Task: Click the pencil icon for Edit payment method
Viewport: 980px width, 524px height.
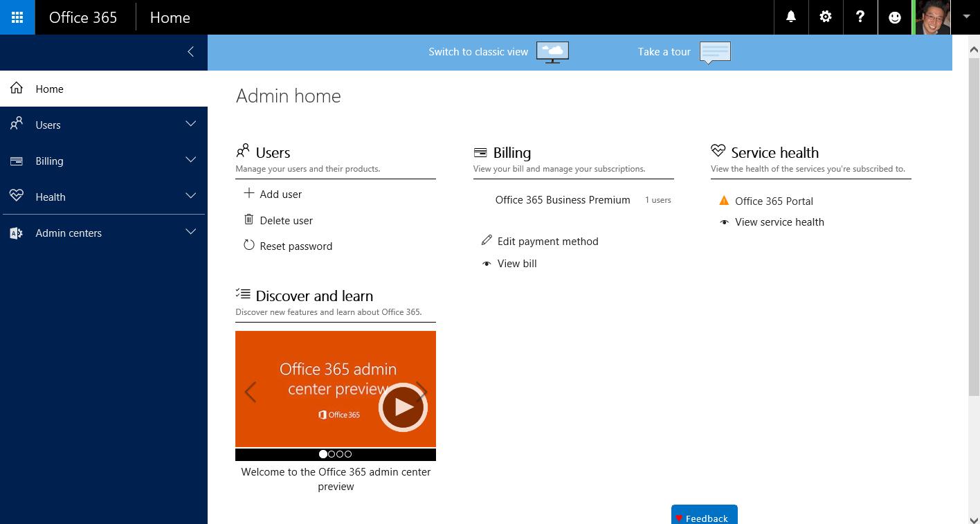Action: coord(487,240)
